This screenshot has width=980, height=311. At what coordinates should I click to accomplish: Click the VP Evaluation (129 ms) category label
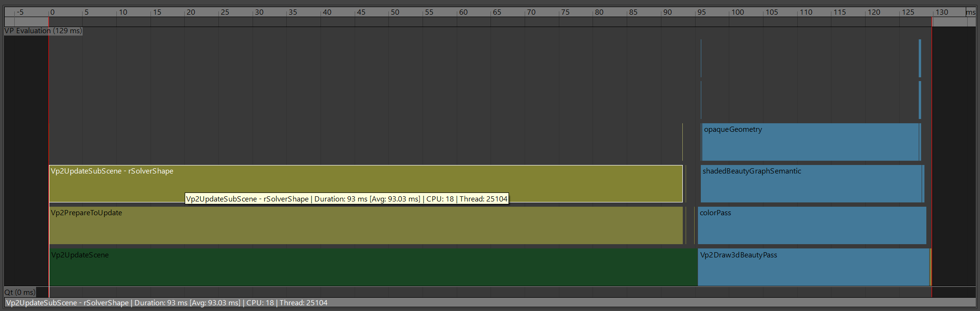click(43, 31)
